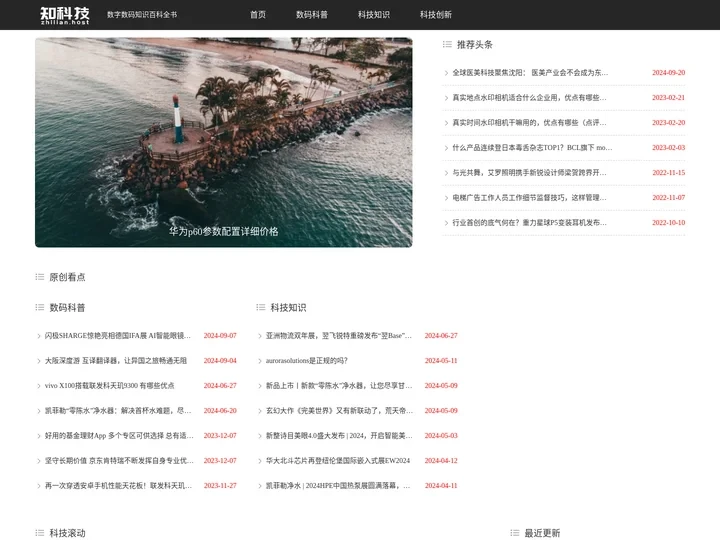Open article aurorasolutions是正规的吗
Image resolution: width=720 pixels, height=540 pixels.
[x=307, y=361]
